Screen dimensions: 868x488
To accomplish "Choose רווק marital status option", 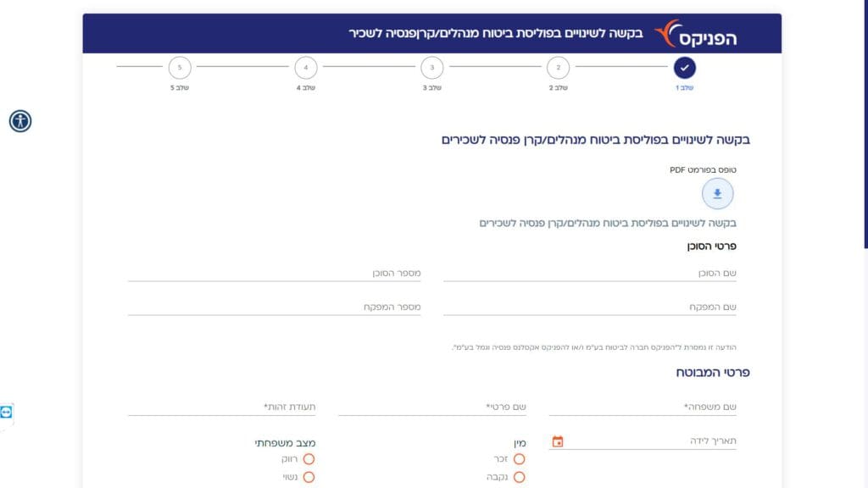I will point(309,458).
